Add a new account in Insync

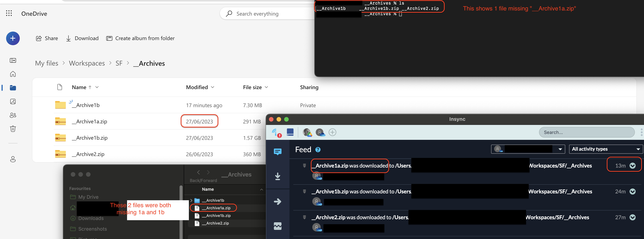point(332,132)
